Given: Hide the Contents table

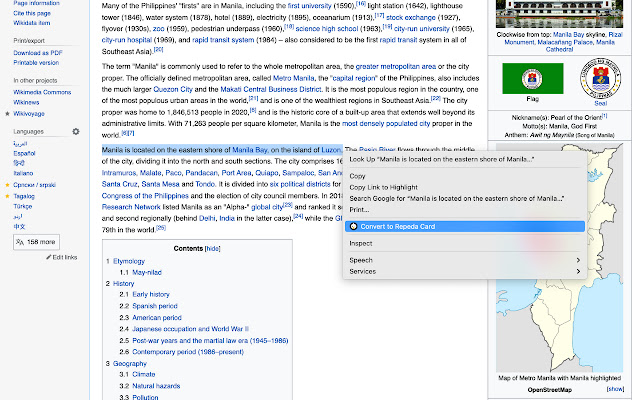Looking at the screenshot, I should 213,249.
